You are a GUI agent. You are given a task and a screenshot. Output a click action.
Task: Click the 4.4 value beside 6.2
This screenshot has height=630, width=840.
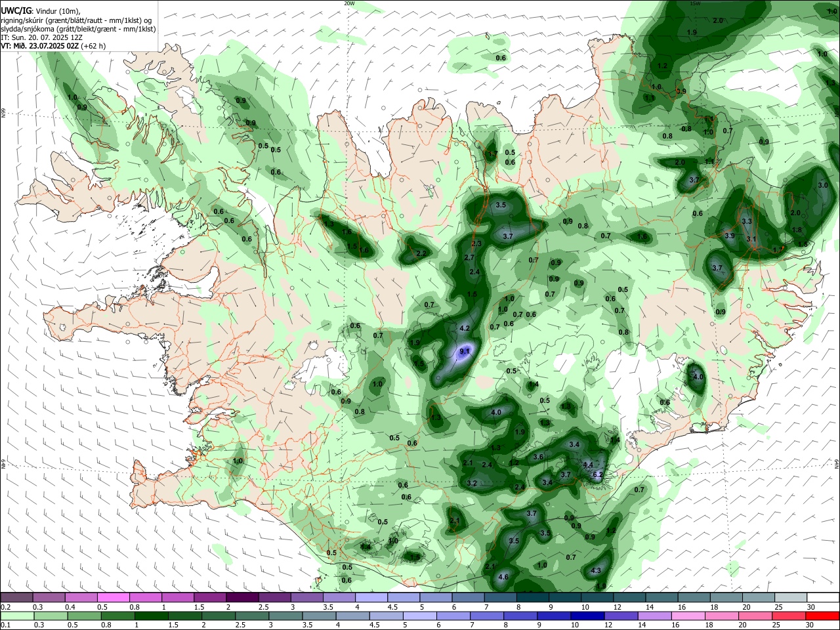(588, 465)
